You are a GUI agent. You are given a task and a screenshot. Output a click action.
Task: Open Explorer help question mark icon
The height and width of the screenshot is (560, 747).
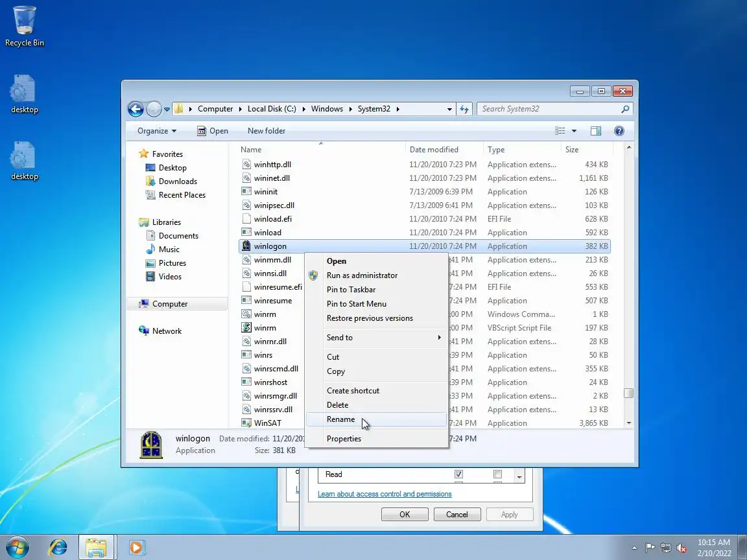coord(619,131)
